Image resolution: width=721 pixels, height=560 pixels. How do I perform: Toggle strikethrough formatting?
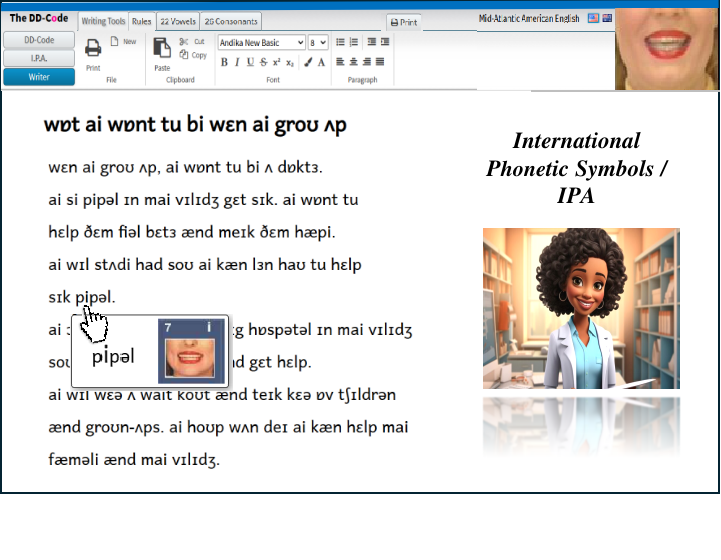[263, 62]
